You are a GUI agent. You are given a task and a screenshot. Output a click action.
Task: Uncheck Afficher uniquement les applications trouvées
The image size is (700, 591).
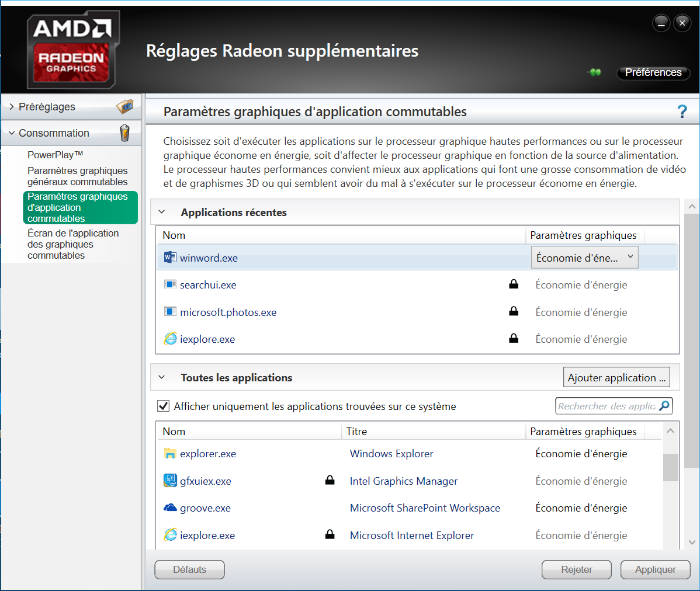point(163,406)
